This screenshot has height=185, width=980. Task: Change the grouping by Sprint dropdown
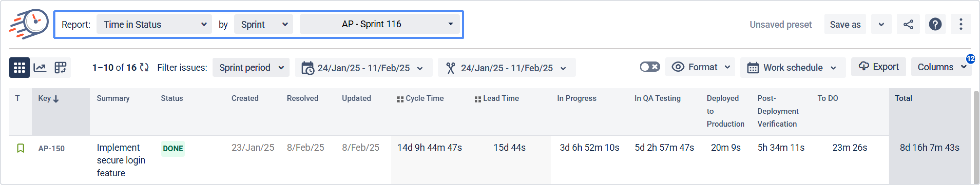263,25
